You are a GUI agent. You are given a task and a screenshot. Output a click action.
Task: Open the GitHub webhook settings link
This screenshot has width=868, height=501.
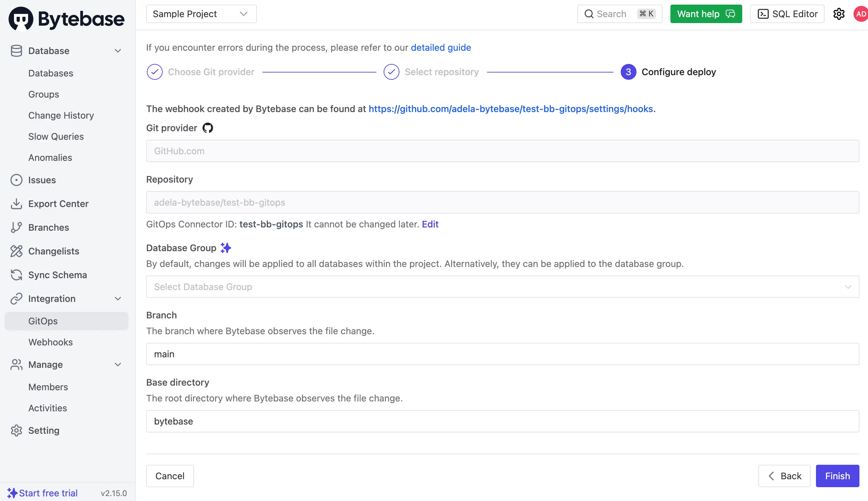click(510, 109)
